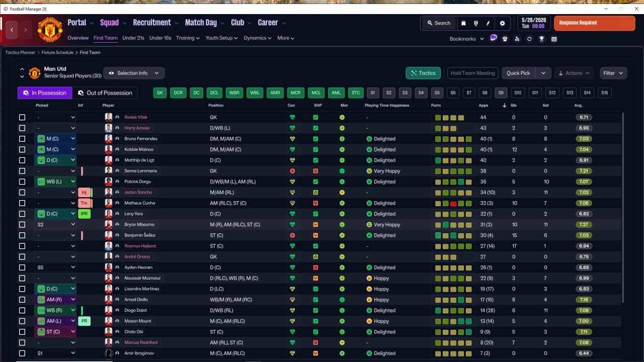Click the IPR tag on Leny Yoro
This screenshot has height=362, width=644.
(84, 214)
